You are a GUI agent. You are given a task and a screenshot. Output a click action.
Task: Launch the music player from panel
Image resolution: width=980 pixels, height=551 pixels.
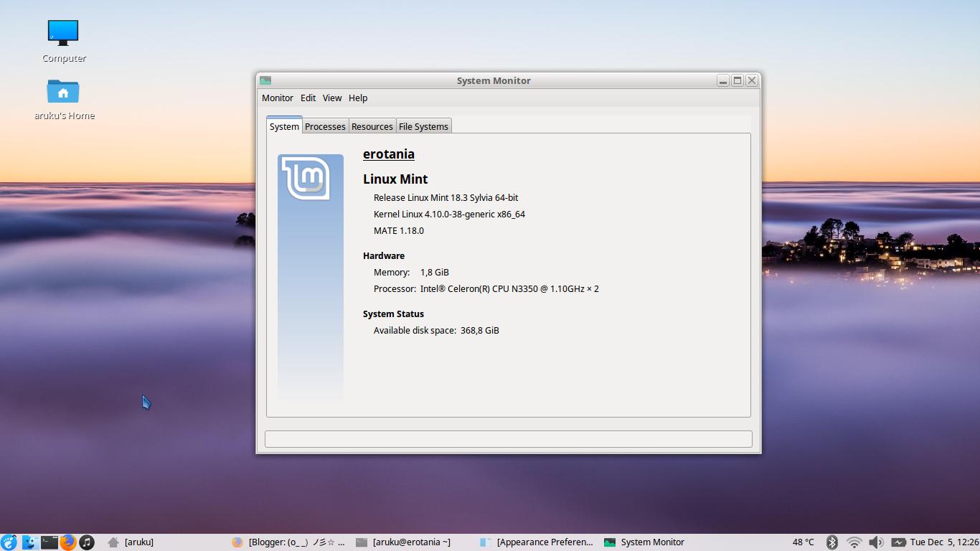pyautogui.click(x=87, y=542)
